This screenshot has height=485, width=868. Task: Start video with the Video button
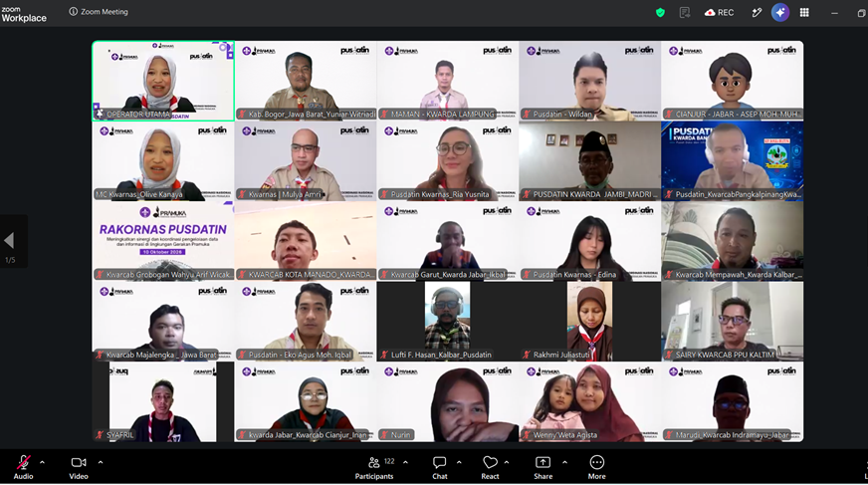[x=79, y=467]
